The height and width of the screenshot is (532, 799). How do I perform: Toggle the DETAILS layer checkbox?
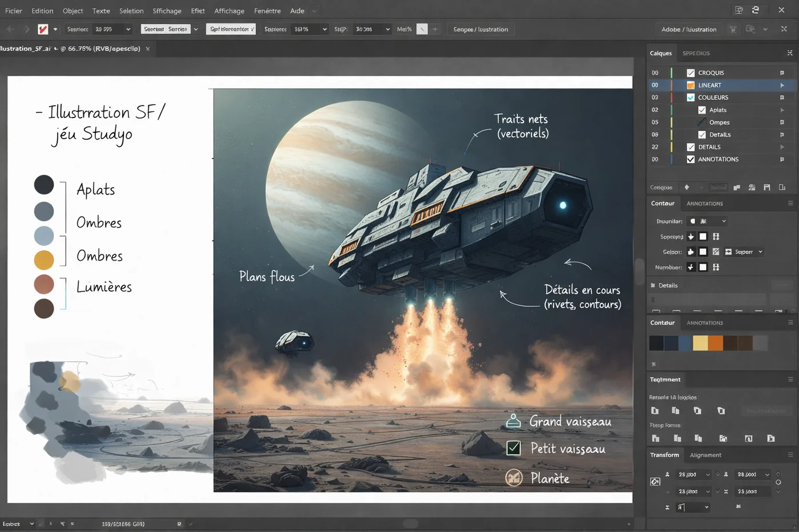[691, 147]
